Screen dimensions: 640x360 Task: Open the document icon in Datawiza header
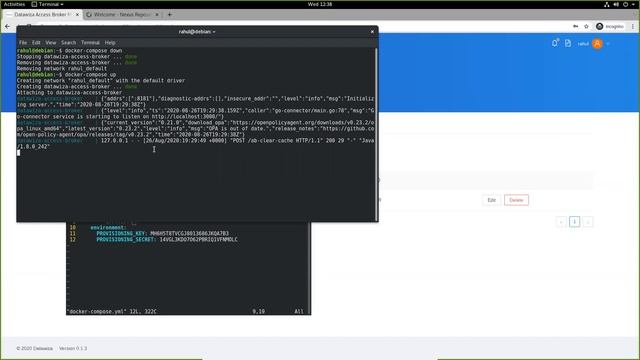[568, 43]
